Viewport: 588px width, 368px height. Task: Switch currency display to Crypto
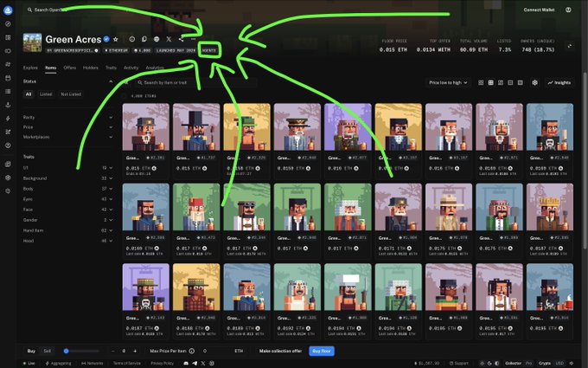(545, 363)
